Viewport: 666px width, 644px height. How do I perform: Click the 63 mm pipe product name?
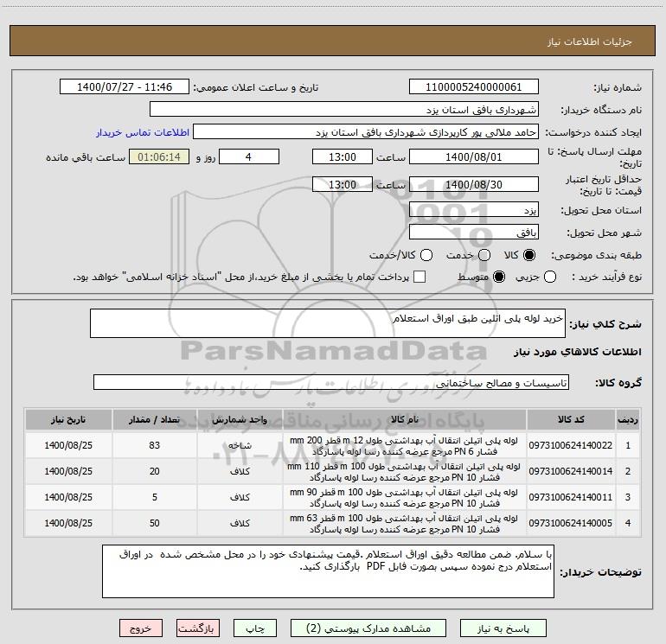pyautogui.click(x=404, y=524)
